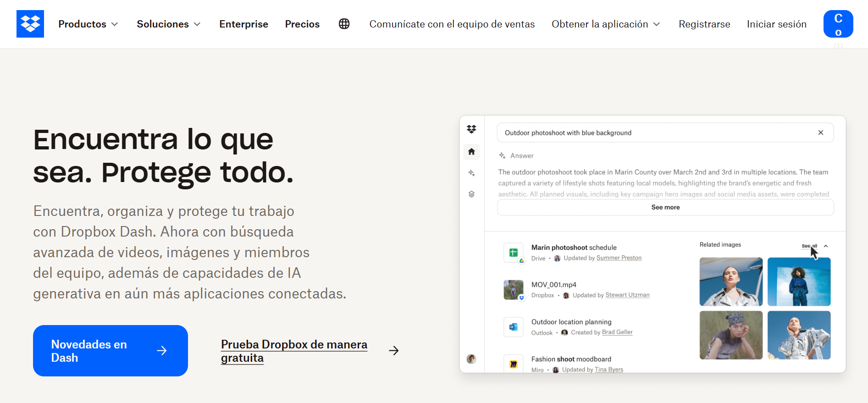Open the language globe selector
The width and height of the screenshot is (868, 403).
344,24
